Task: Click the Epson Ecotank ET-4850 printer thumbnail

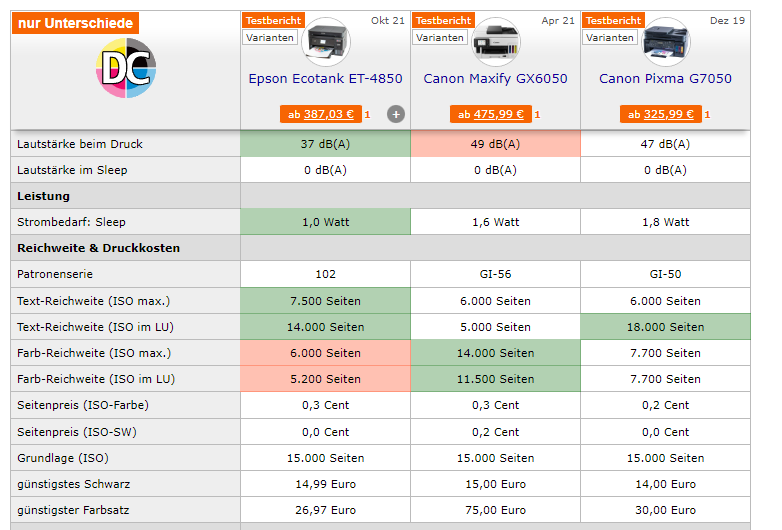Action: [326, 42]
